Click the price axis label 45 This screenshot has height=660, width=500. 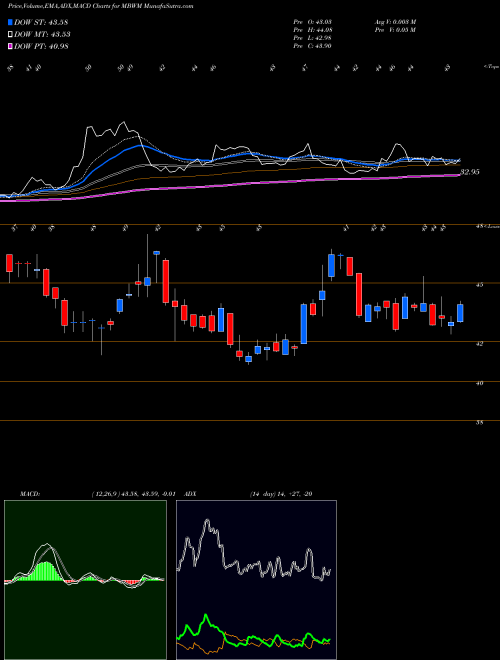pos(480,285)
